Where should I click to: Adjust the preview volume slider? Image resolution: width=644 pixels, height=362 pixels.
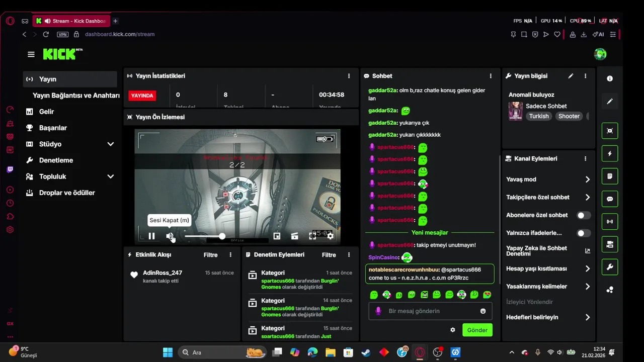(205, 236)
